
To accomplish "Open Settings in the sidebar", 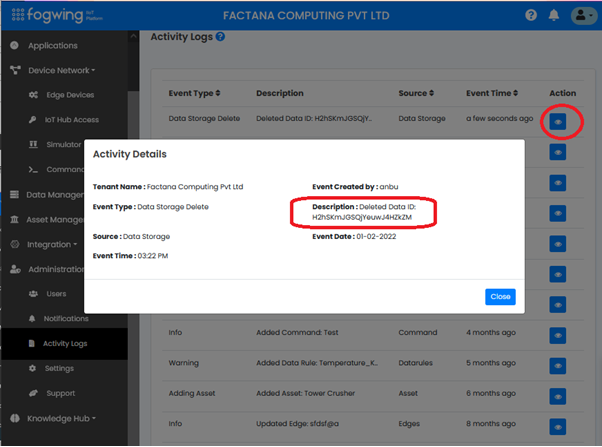I will pyautogui.click(x=59, y=368).
